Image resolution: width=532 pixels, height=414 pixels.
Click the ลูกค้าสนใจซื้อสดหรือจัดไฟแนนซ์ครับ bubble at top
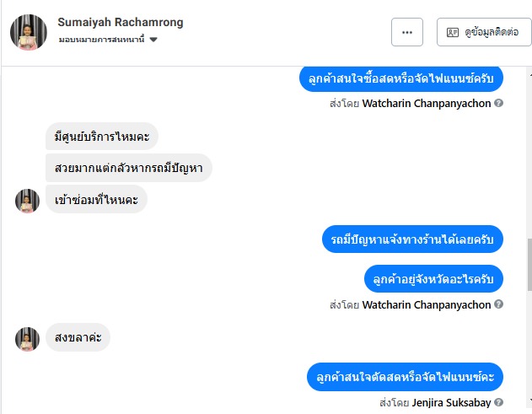401,78
